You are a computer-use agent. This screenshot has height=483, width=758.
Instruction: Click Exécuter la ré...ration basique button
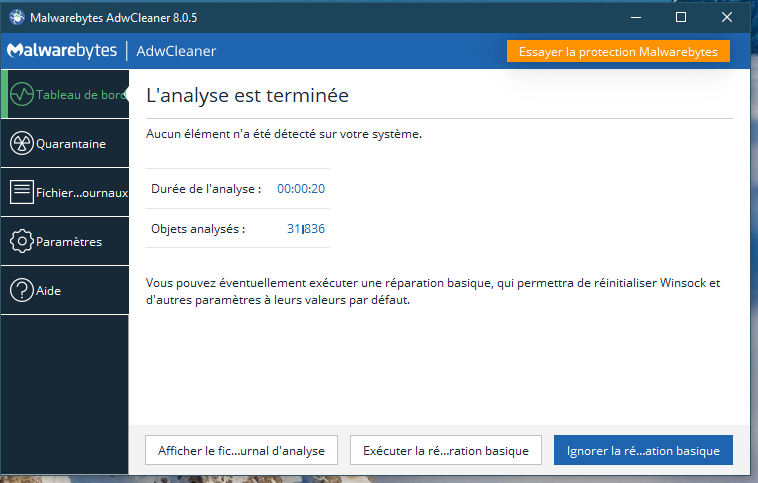point(446,450)
